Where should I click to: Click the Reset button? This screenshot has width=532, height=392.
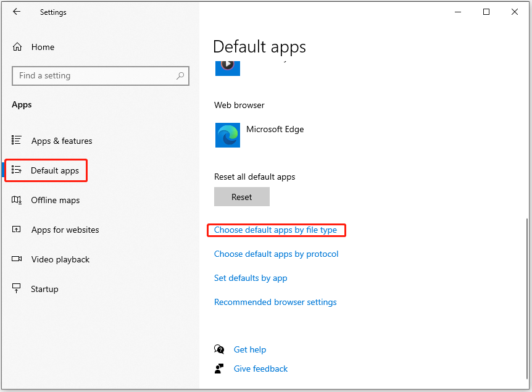point(242,197)
